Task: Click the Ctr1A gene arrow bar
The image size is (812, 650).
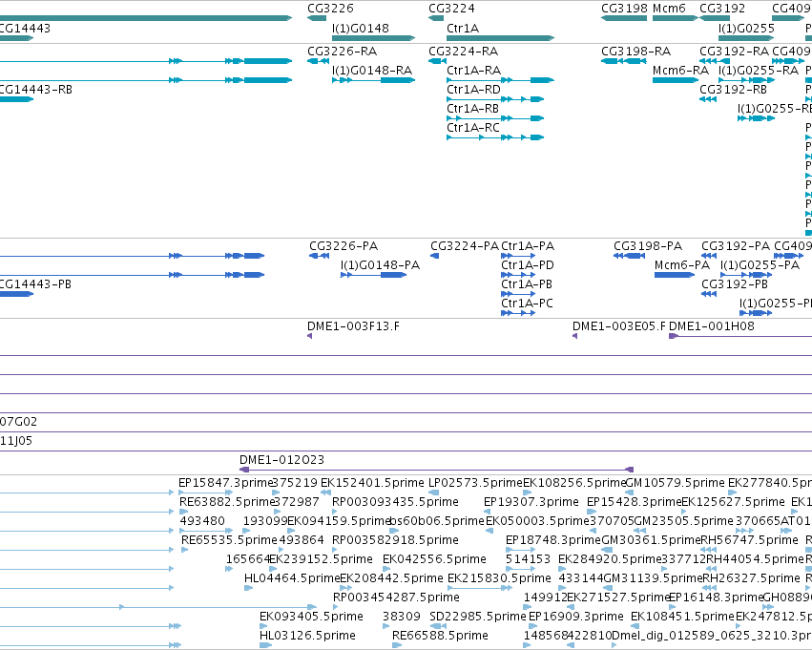Action: click(x=500, y=38)
